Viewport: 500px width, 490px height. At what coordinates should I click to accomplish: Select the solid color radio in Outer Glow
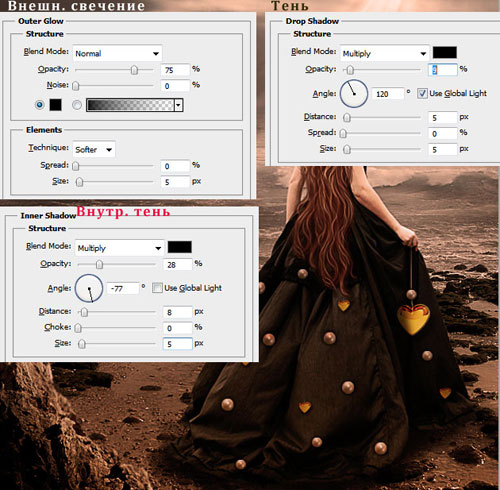(40, 105)
